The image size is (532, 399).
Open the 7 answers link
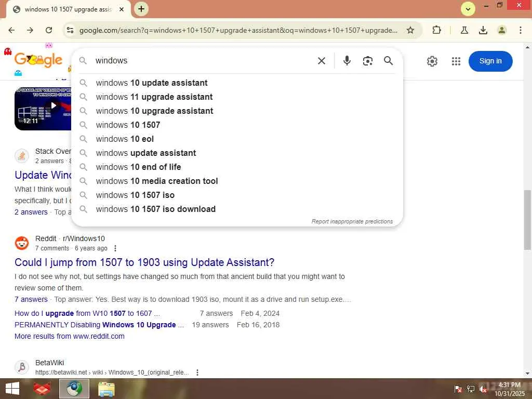coord(31,299)
